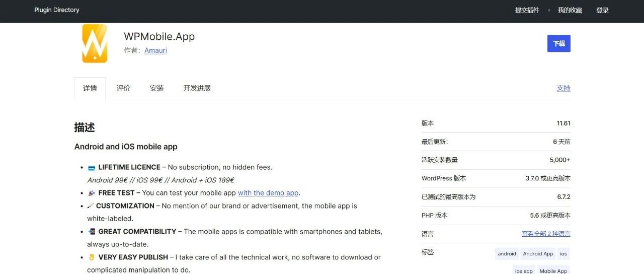View all languages via 查看全部 2 种语言
Image resolution: width=644 pixels, height=274 pixels.
point(546,234)
